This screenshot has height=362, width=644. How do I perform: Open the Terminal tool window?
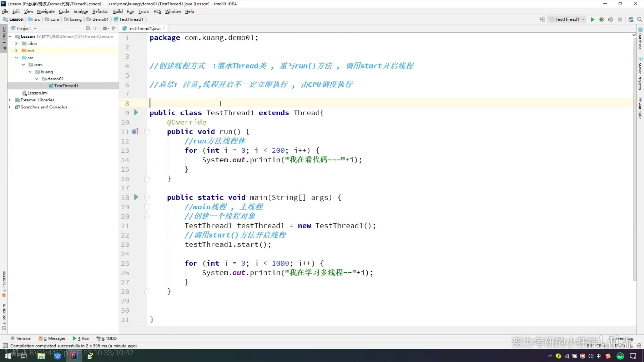21,338
